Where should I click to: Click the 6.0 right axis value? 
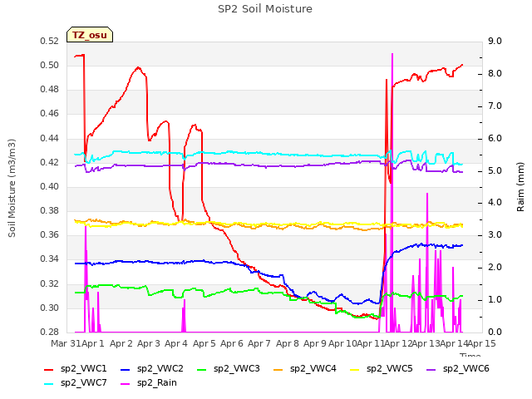[495, 139]
